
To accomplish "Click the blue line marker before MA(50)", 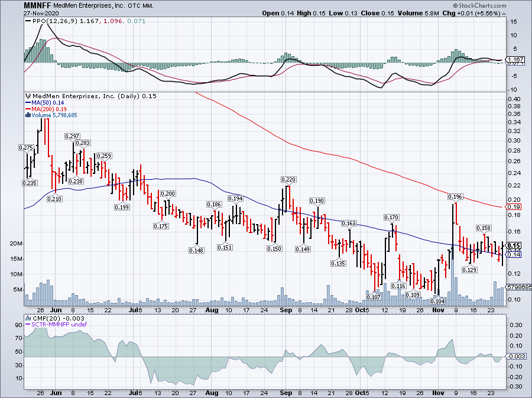I will (28, 103).
